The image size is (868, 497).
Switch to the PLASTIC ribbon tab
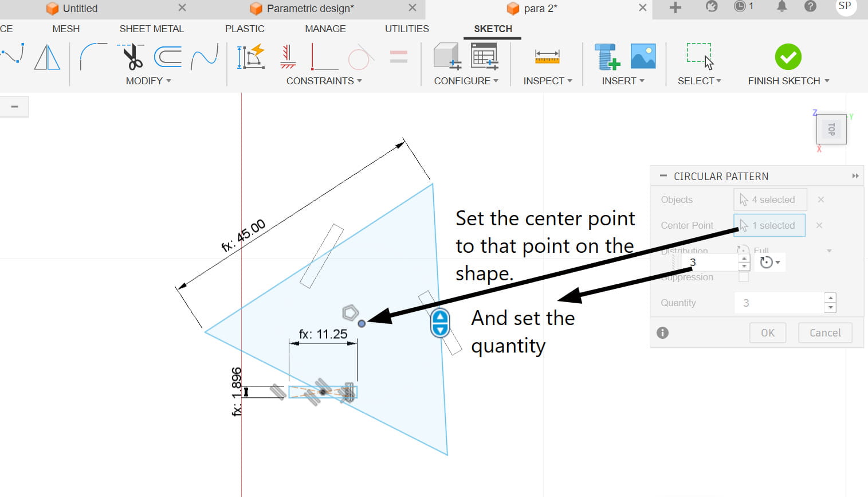coord(245,29)
